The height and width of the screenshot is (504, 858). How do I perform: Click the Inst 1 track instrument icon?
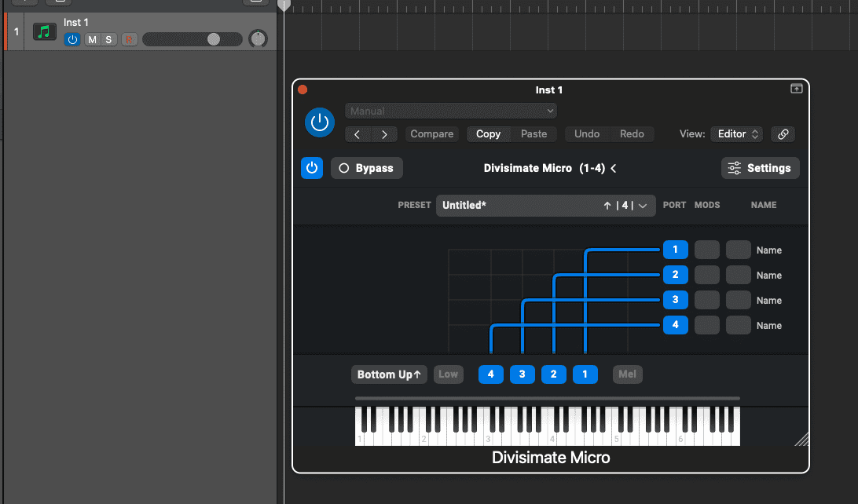pos(44,31)
